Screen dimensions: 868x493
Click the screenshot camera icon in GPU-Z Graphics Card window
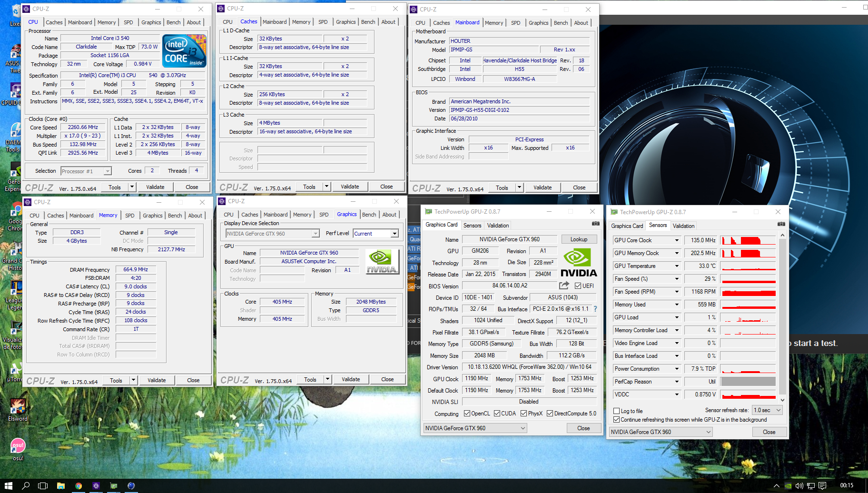pyautogui.click(x=595, y=224)
